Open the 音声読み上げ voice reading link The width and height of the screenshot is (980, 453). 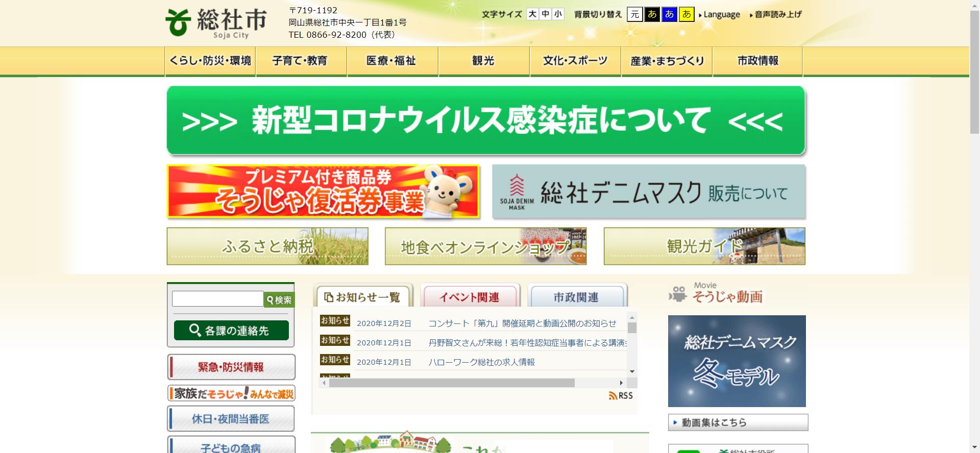click(776, 15)
